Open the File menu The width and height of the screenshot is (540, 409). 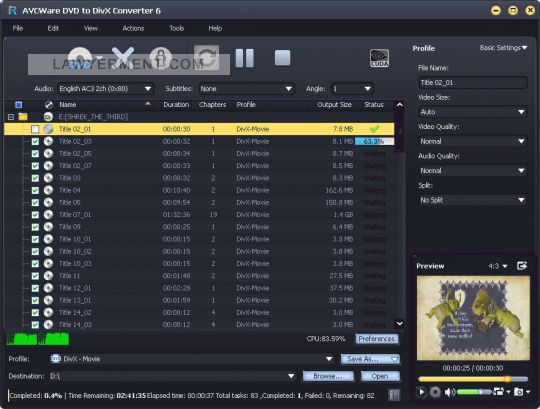click(x=18, y=28)
